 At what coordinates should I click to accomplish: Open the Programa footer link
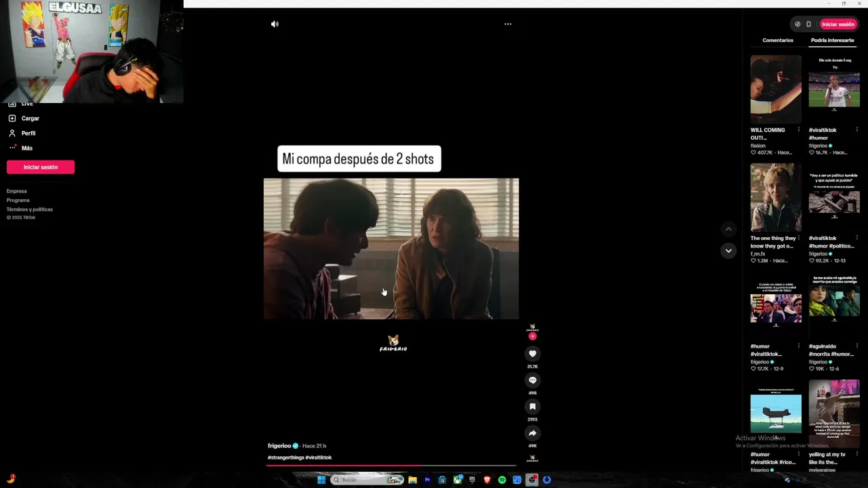18,200
